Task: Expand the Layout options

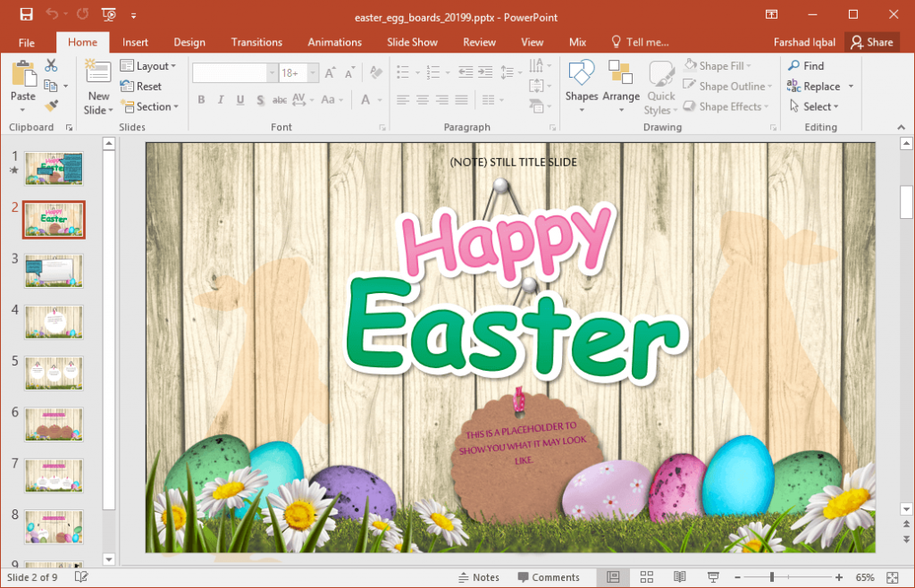Action: (149, 64)
